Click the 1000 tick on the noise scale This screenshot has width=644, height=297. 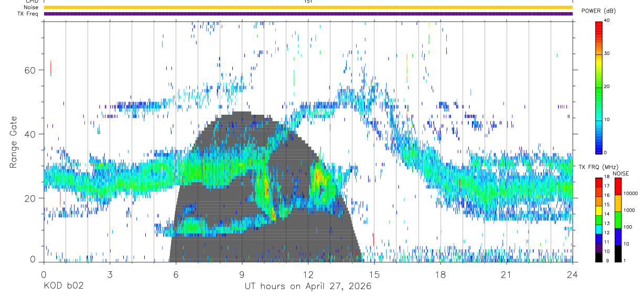pos(629,210)
